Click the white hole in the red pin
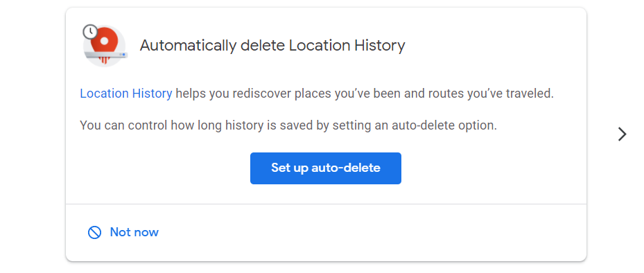 [x=104, y=40]
